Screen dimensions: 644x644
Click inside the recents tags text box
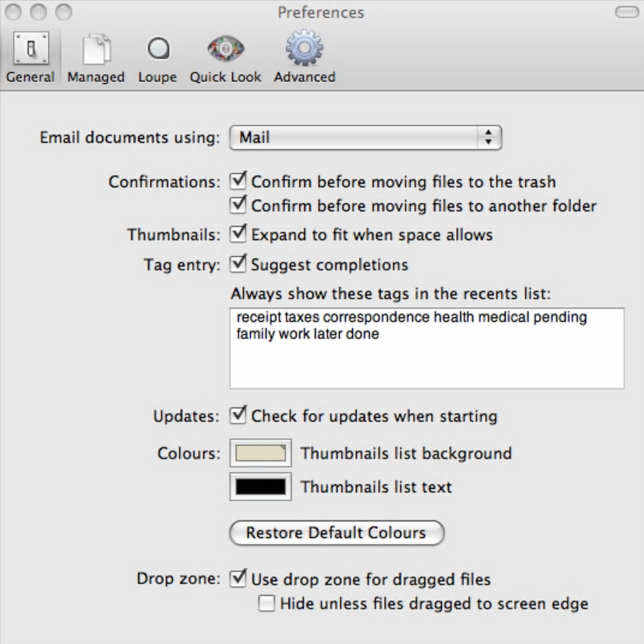click(427, 349)
